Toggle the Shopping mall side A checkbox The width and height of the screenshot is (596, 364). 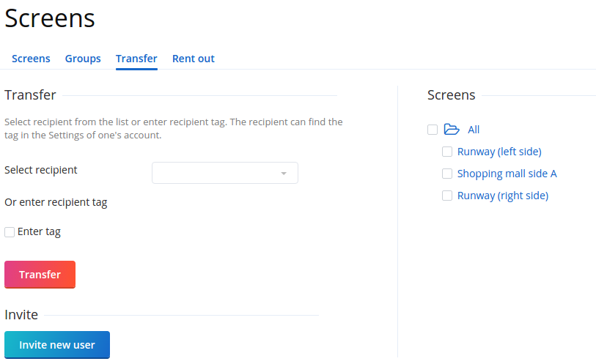click(x=447, y=174)
